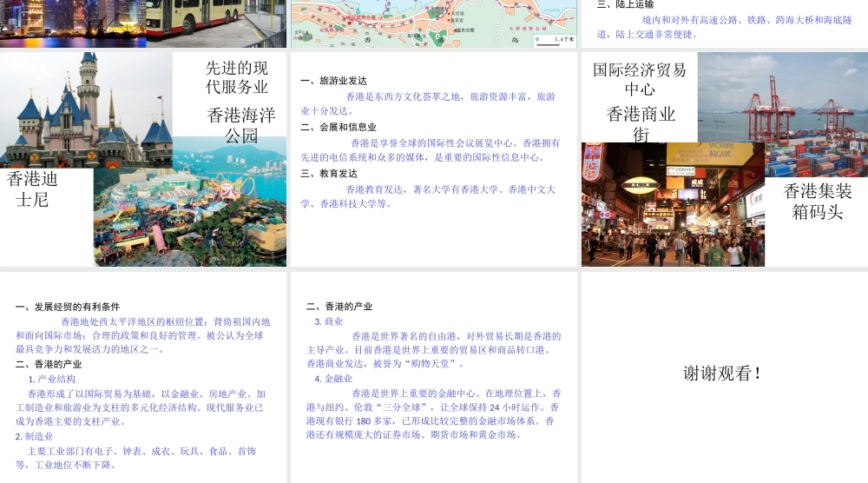The image size is (868, 483).
Task: Click paragraph about 国际性会议展览中心
Action: [x=431, y=150]
